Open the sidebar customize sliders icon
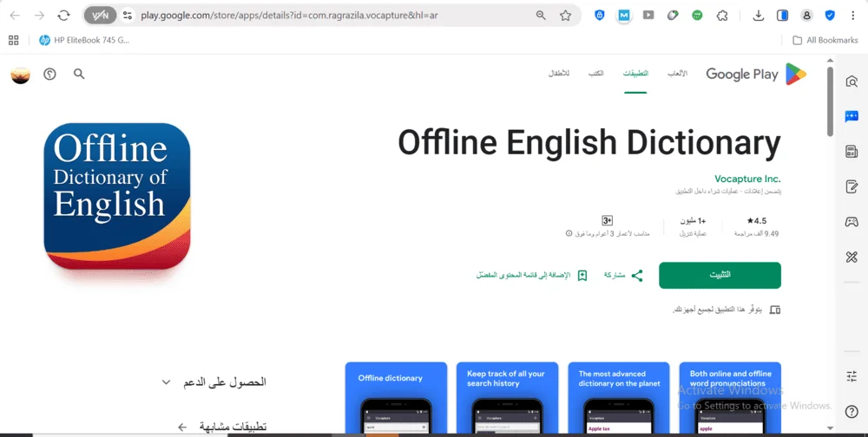This screenshot has height=437, width=868. [x=852, y=376]
